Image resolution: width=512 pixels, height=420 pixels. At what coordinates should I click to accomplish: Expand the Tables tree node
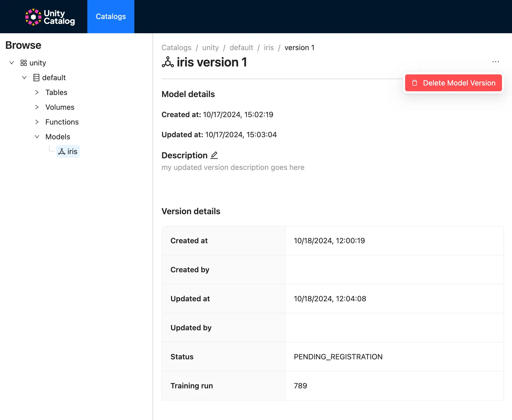(x=37, y=92)
